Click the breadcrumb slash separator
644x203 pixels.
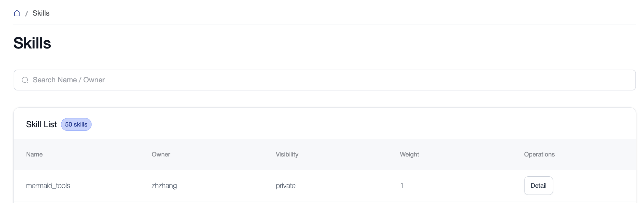pos(26,14)
